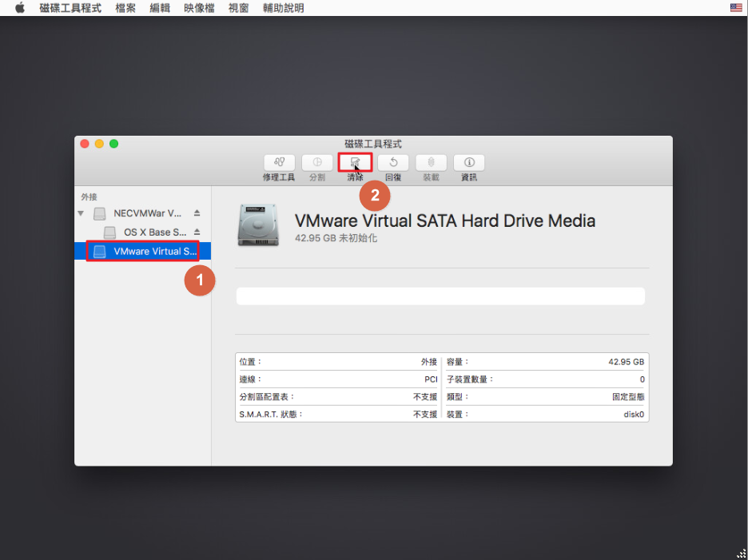The height and width of the screenshot is (560, 748).
Task: Open the 磁碟工具程式 application menu
Action: [70, 8]
